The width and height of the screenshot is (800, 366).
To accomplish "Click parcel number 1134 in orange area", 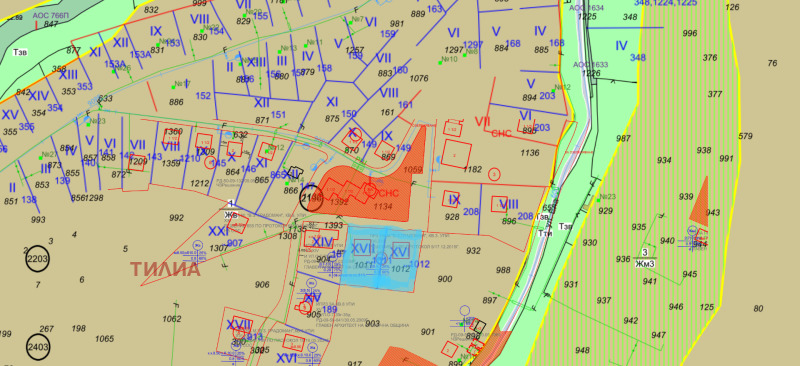I will click(382, 206).
